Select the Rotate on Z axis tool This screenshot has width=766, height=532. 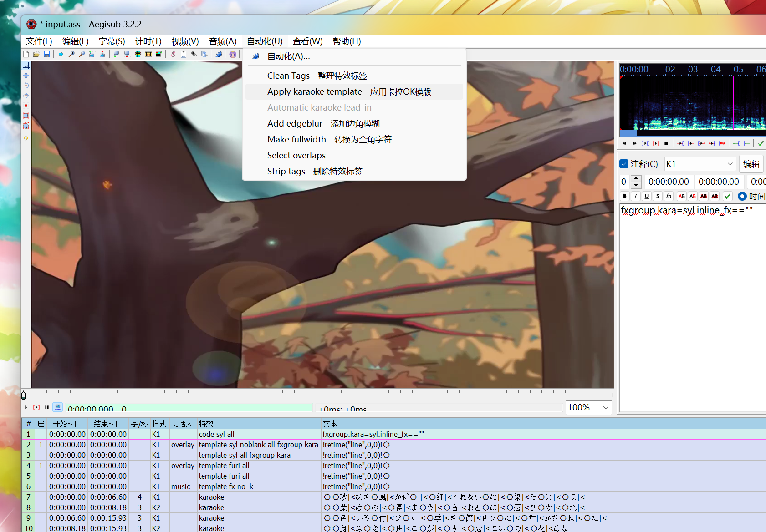[x=26, y=86]
